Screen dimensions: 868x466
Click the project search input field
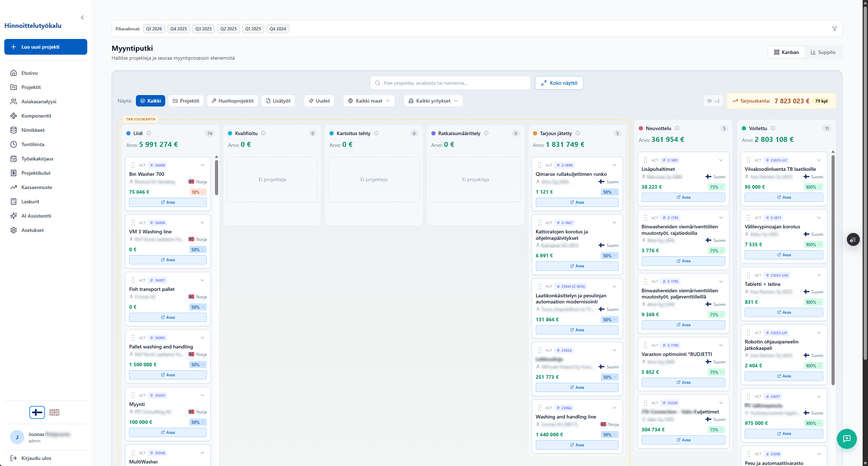click(451, 83)
